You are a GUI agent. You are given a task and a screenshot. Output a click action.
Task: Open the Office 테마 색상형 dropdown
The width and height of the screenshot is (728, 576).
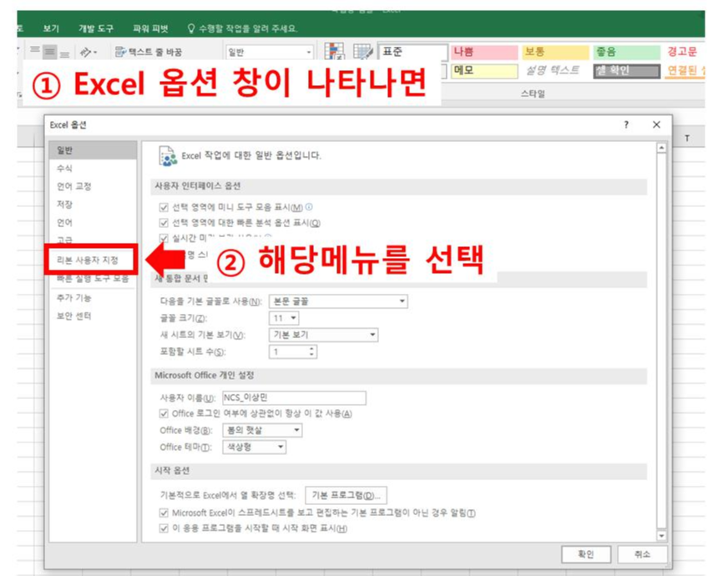tap(255, 447)
